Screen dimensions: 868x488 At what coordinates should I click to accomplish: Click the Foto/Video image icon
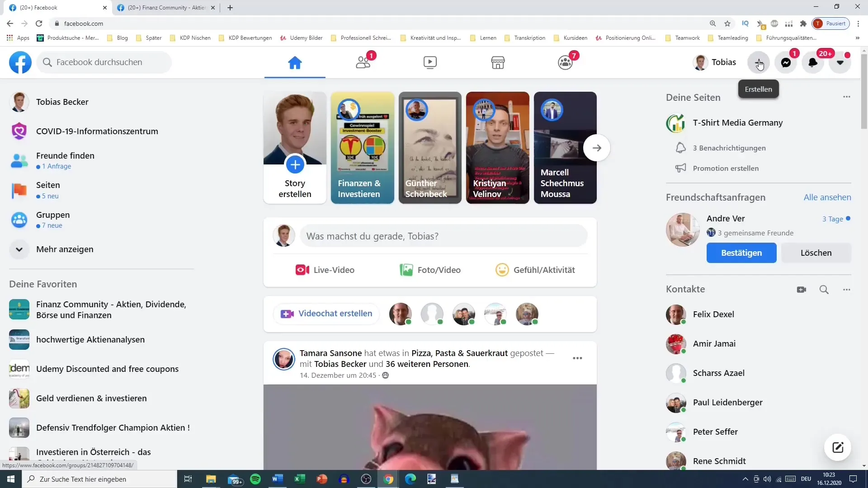406,269
